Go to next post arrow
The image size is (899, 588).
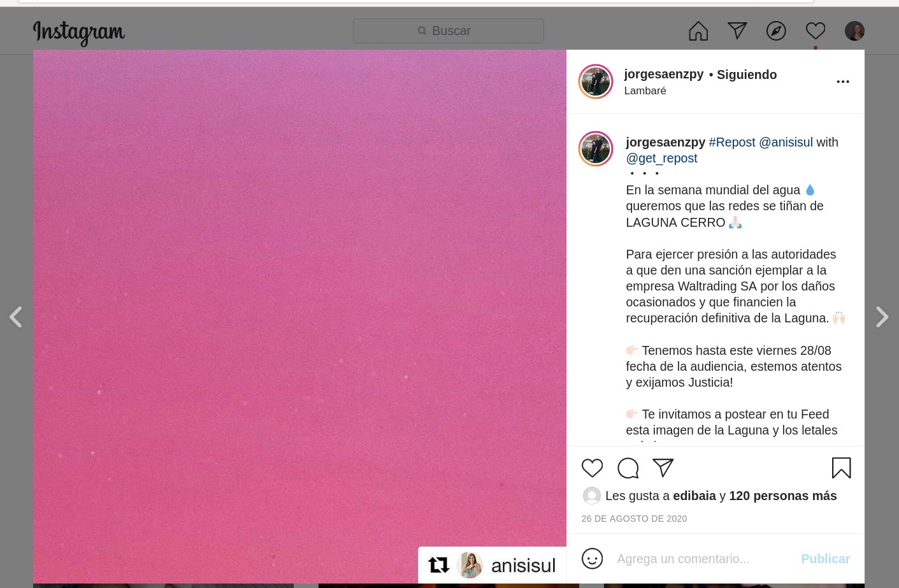click(x=882, y=317)
